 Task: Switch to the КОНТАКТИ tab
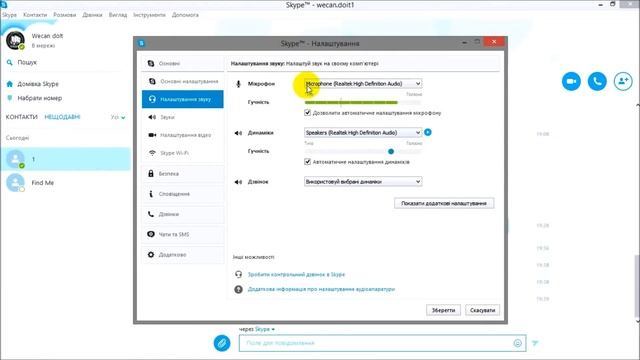click(22, 117)
